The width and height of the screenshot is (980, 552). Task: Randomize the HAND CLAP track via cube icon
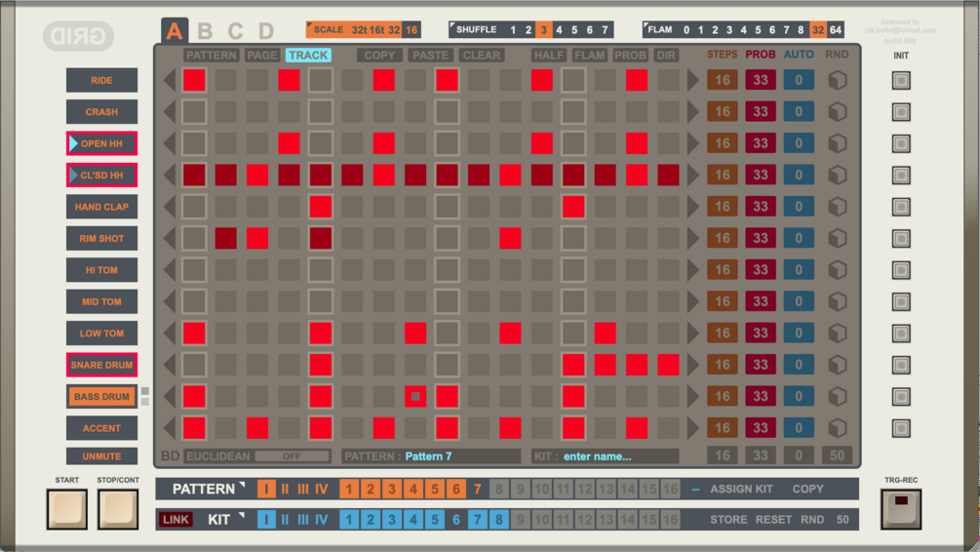pyautogui.click(x=838, y=207)
